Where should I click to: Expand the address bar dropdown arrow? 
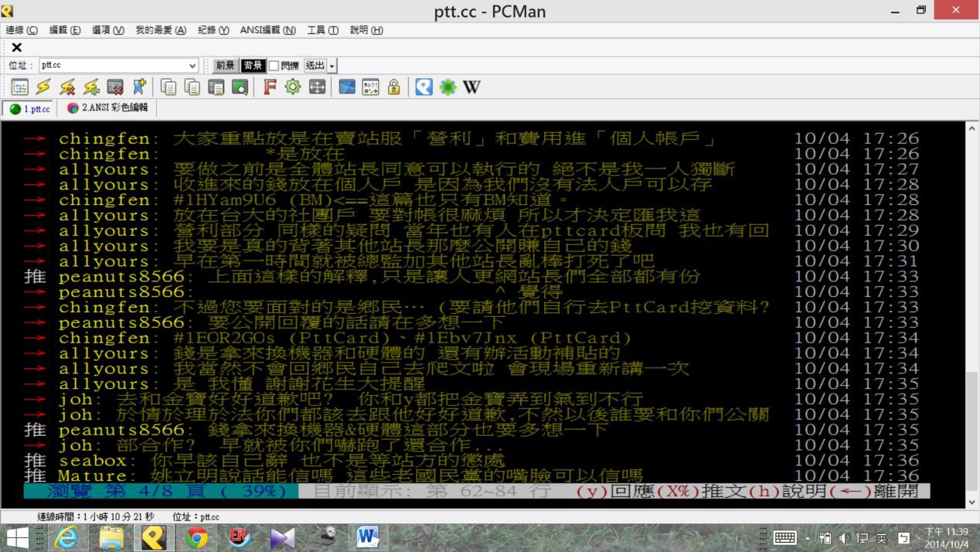pos(193,66)
